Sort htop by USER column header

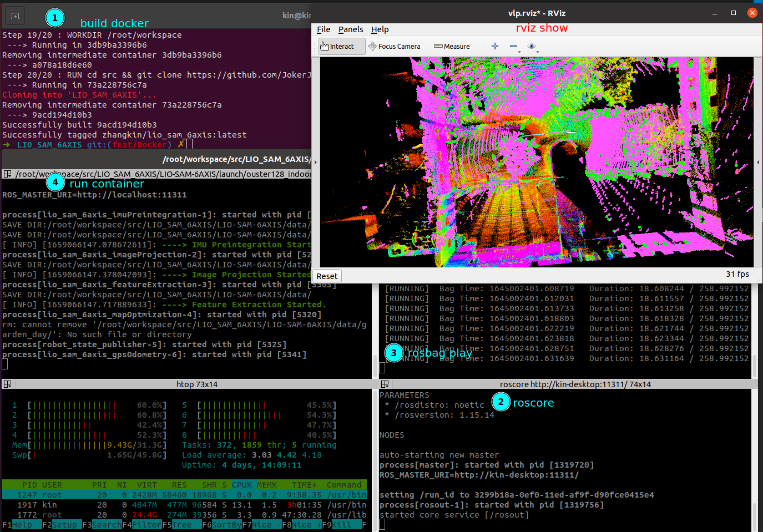[x=52, y=485]
